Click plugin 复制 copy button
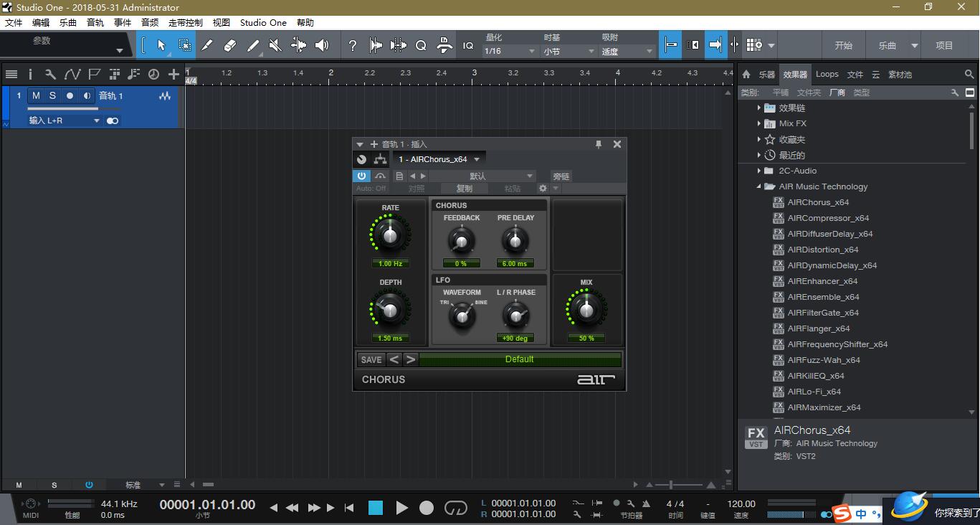The width and height of the screenshot is (980, 525). tap(465, 189)
